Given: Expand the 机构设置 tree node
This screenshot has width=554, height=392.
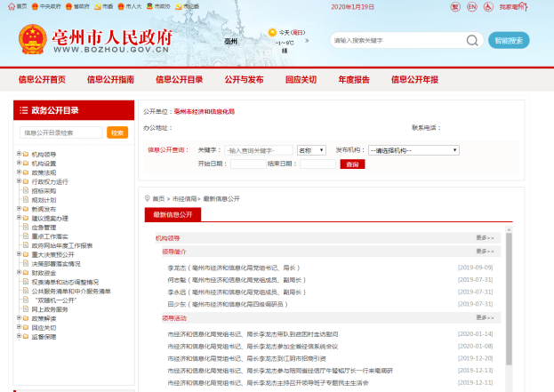Looking at the screenshot, I should point(18,163).
